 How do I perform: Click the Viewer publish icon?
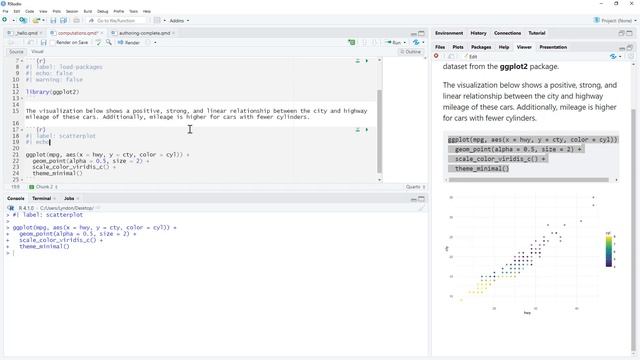click(613, 56)
